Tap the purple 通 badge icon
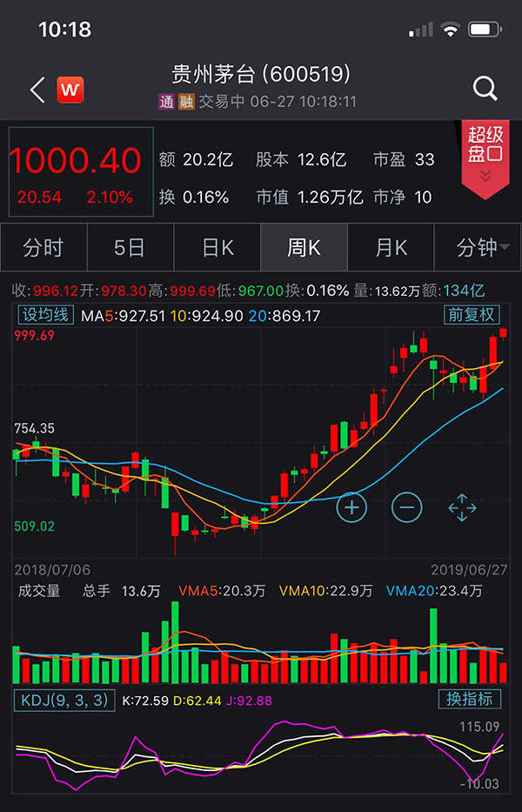 (x=166, y=102)
